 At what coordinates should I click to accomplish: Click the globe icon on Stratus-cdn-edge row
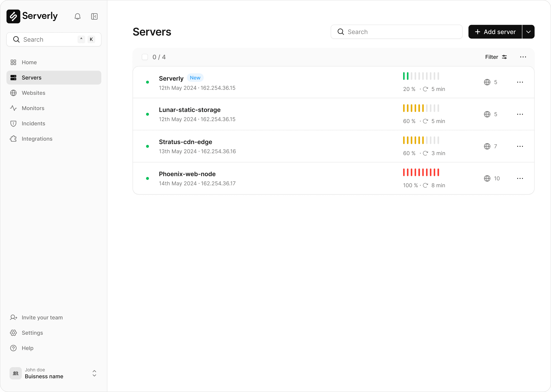(487, 146)
